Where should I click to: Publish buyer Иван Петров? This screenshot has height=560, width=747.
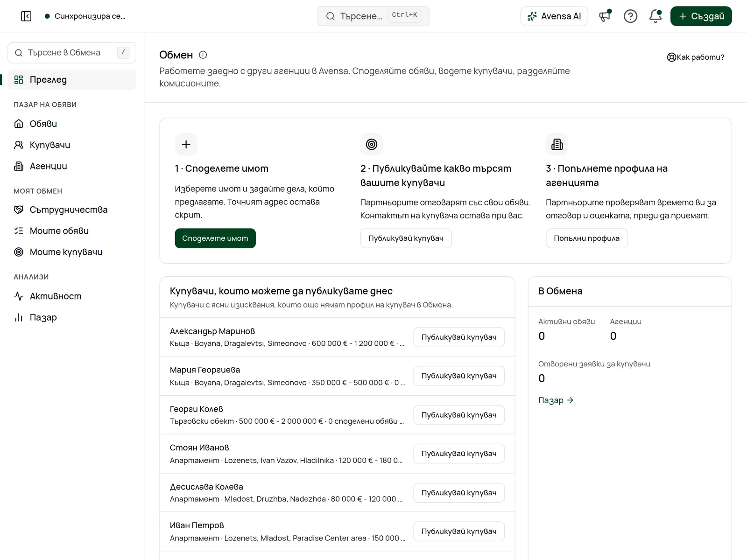(459, 532)
